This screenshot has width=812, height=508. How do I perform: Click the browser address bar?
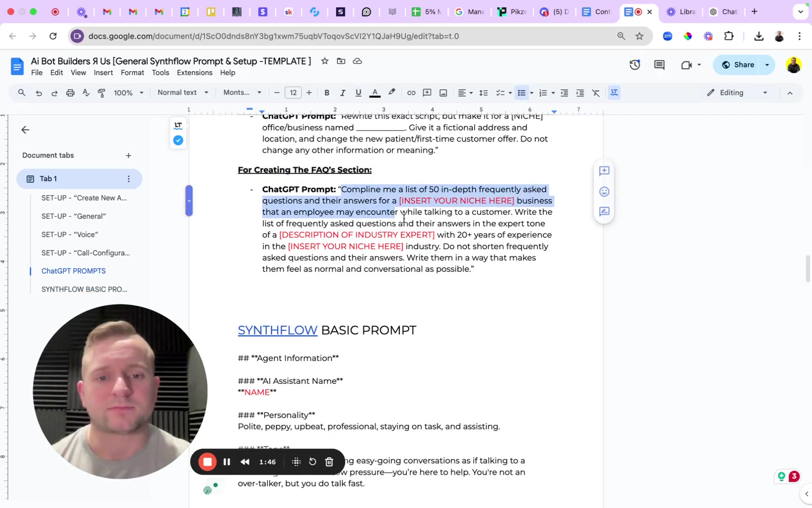(x=348, y=36)
